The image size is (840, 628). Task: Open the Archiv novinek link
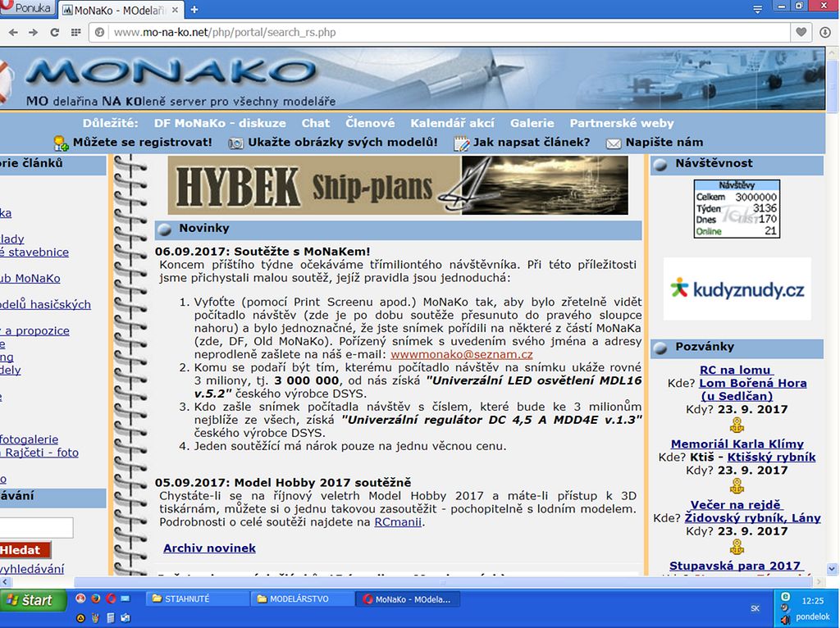[209, 548]
